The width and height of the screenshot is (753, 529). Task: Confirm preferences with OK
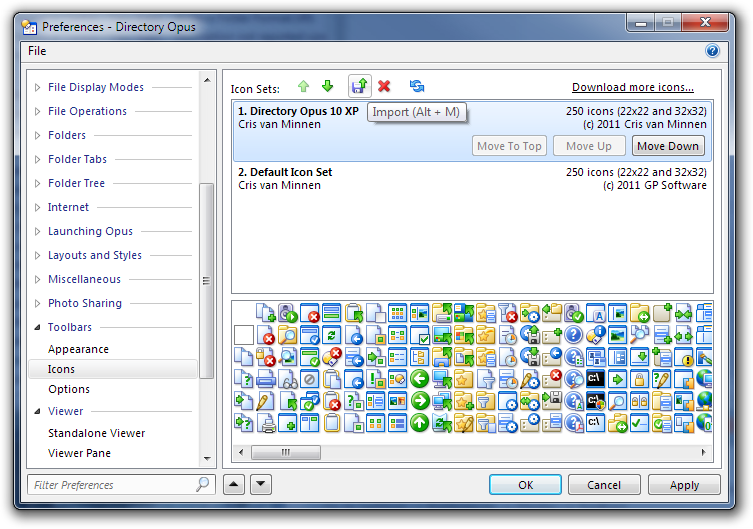point(525,485)
